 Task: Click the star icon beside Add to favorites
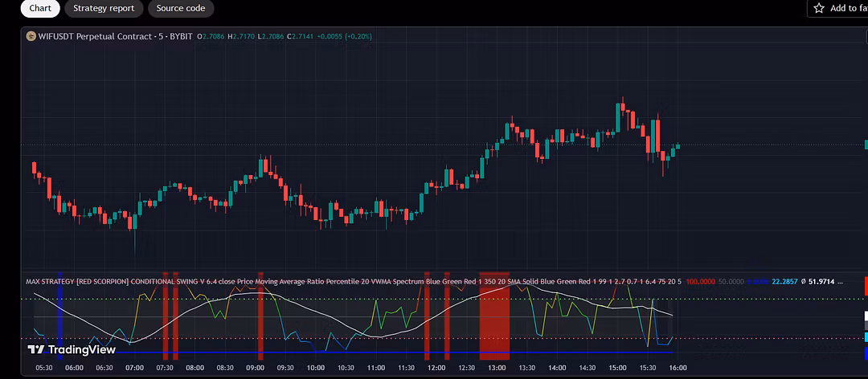pos(819,8)
